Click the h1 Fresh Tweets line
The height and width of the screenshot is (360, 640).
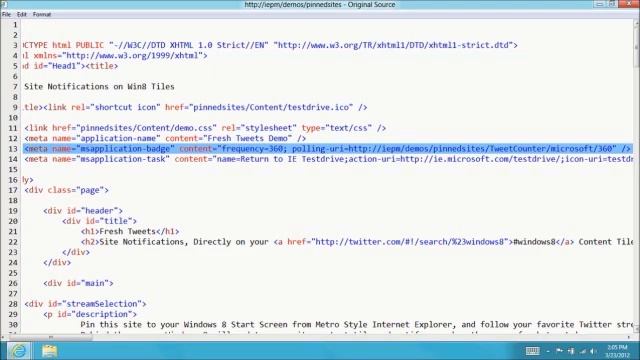130,231
